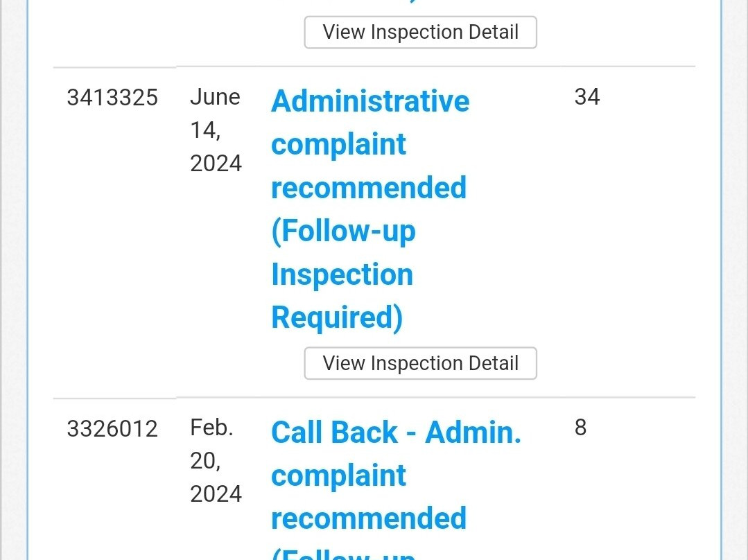Image resolution: width=748 pixels, height=560 pixels.
Task: Open the Call Back - Admin. complaint link
Action: [395, 475]
